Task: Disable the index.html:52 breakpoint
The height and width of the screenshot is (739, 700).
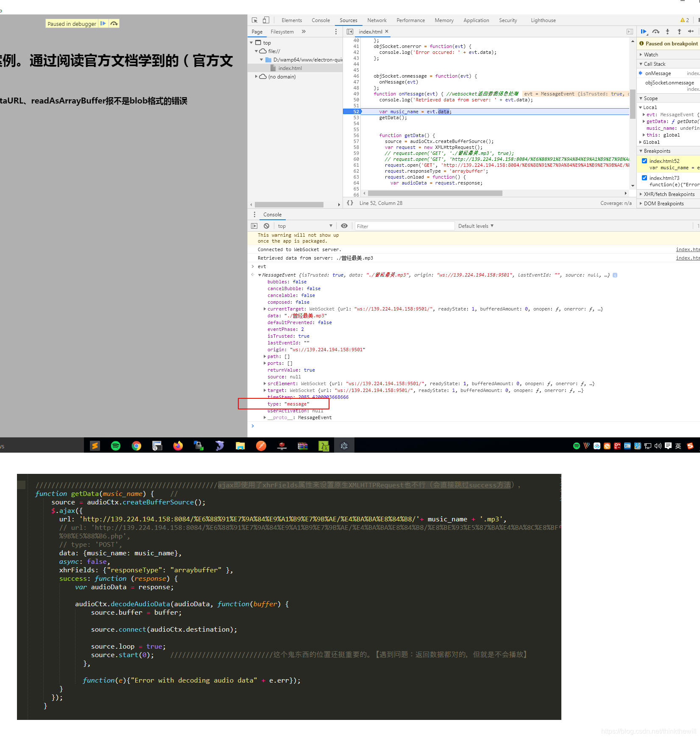Action: point(644,161)
